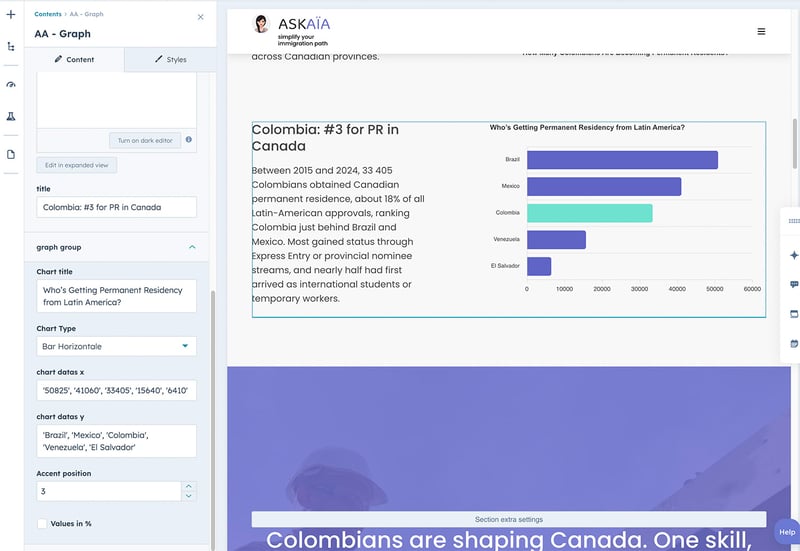Open the window icon on right edge
The image size is (800, 551).
tap(794, 314)
